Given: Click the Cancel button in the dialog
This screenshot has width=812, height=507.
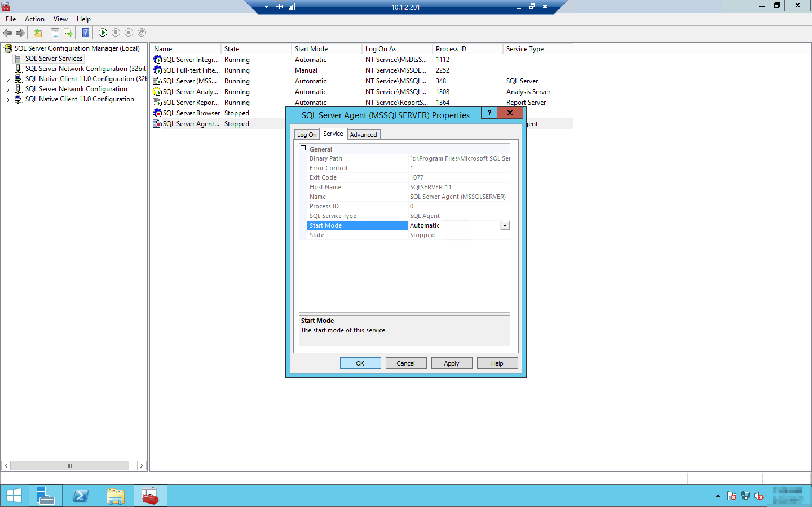Looking at the screenshot, I should coord(406,363).
